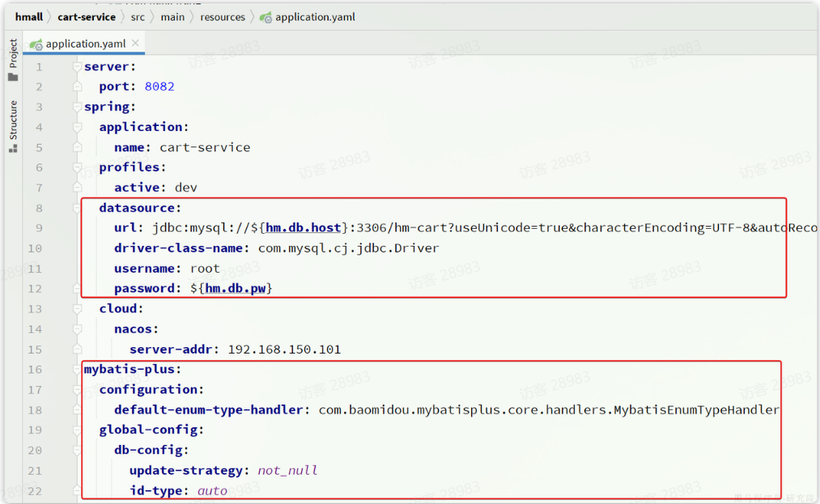Image resolution: width=820 pixels, height=504 pixels.
Task: Collapse the server block fold marker
Action: (x=78, y=67)
